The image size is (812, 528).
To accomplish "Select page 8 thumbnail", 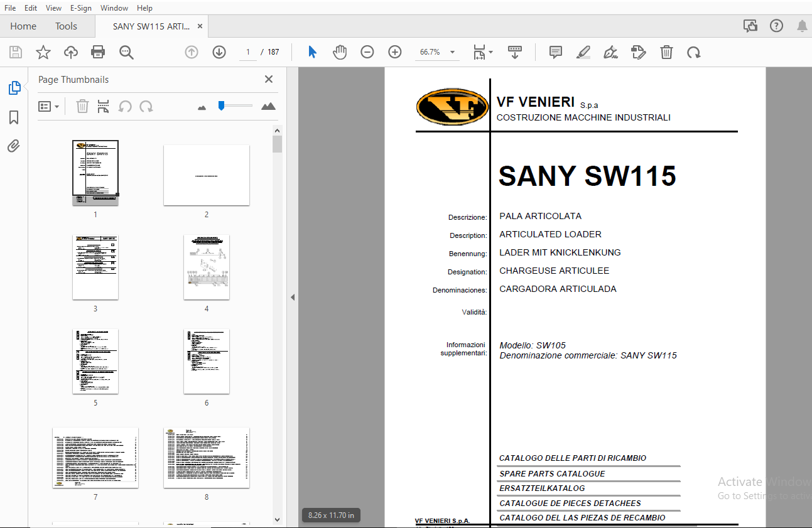I will [x=207, y=458].
